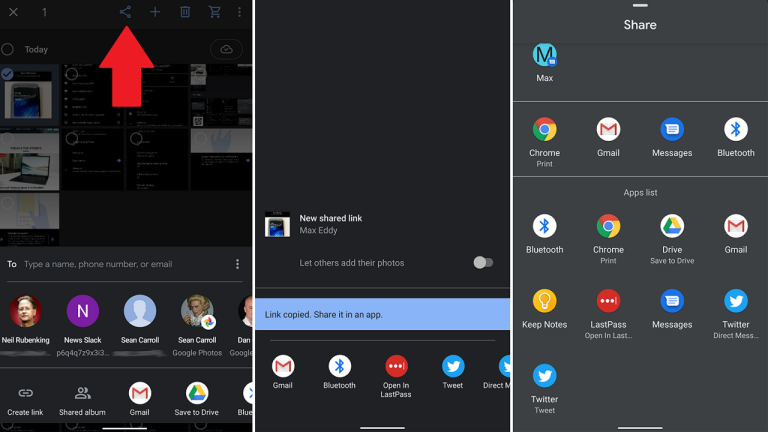The height and width of the screenshot is (432, 768).
Task: Tap Chrome Print in the Share sheet's top row
Action: (x=545, y=142)
